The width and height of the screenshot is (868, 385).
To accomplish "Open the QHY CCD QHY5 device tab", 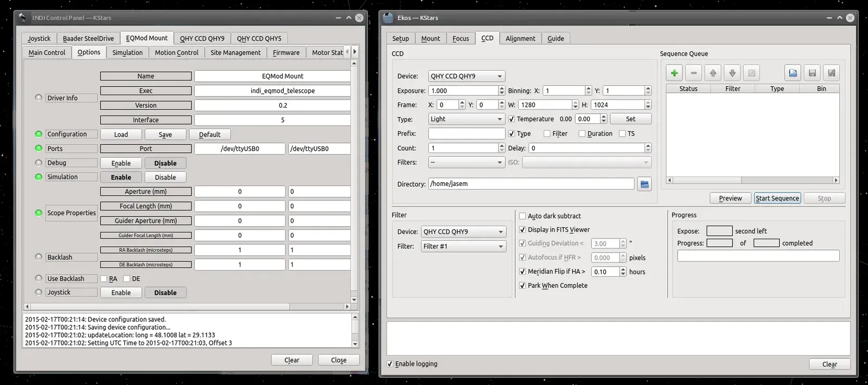I will coord(259,39).
